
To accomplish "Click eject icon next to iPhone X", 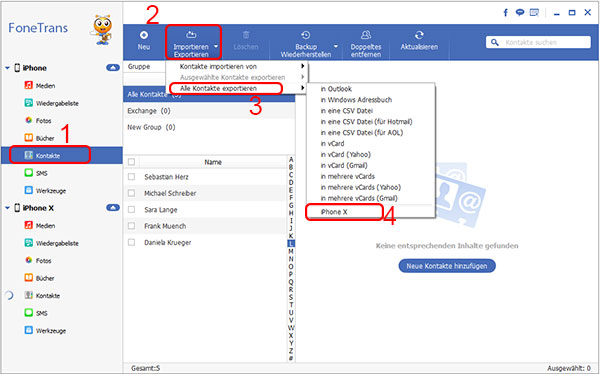I will tap(112, 208).
